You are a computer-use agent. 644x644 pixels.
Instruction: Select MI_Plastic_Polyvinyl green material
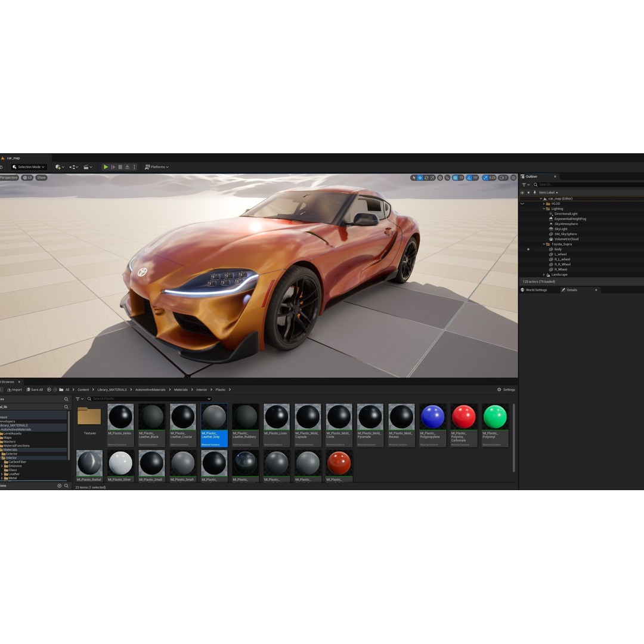point(495,425)
